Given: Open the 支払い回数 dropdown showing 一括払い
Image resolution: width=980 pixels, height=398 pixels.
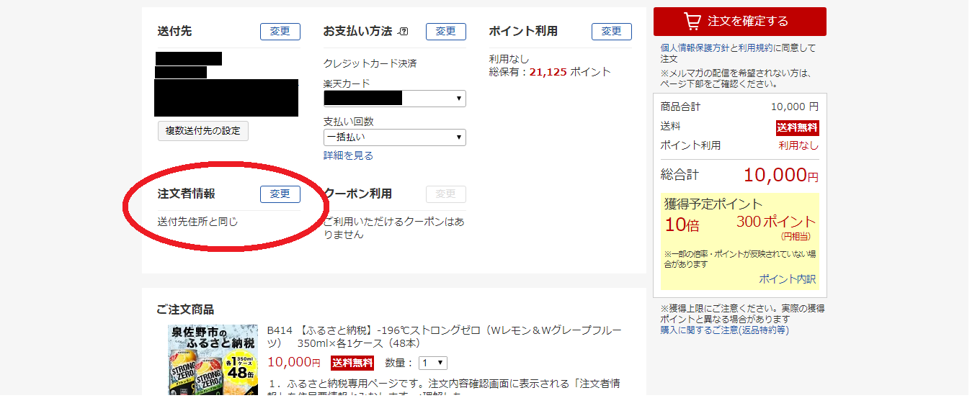Looking at the screenshot, I should 394,137.
